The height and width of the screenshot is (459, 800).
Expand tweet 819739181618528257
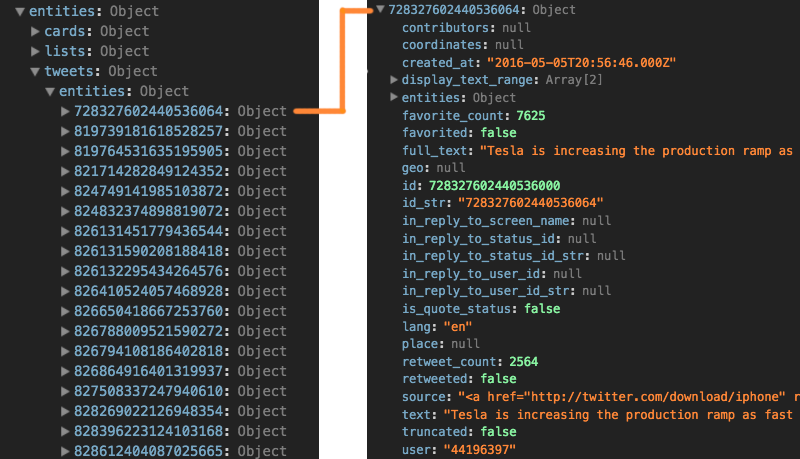pos(65,132)
